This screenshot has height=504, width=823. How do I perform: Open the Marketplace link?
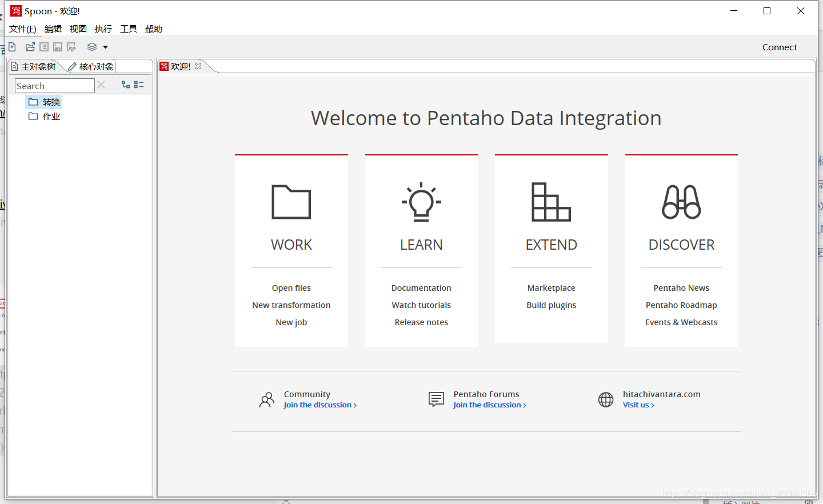point(551,288)
